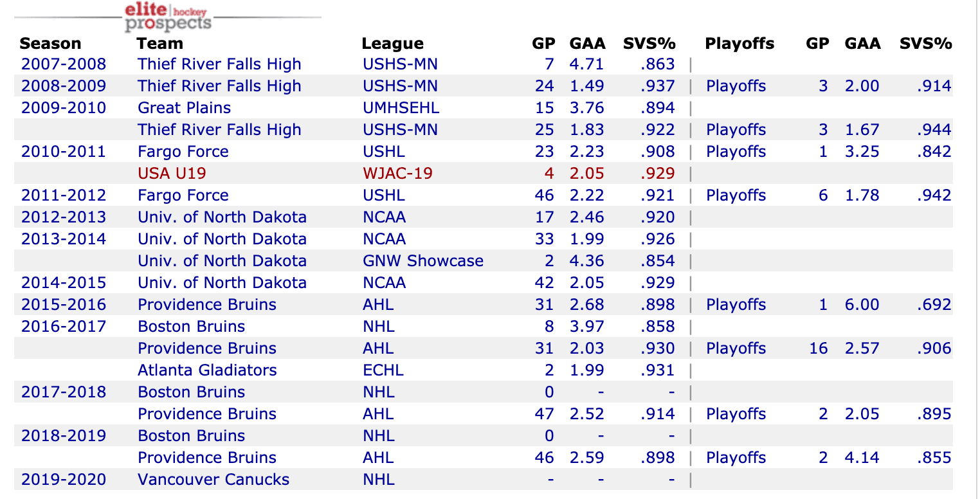Open the Great Plains team link

[184, 108]
